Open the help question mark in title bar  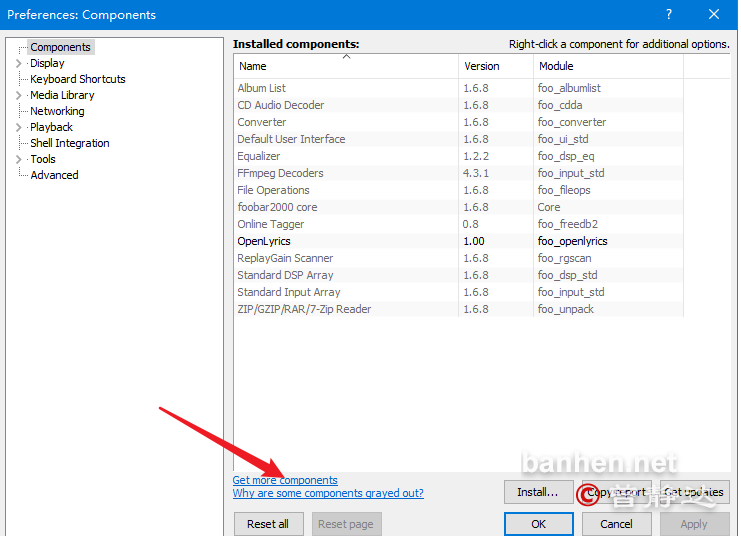coord(669,14)
